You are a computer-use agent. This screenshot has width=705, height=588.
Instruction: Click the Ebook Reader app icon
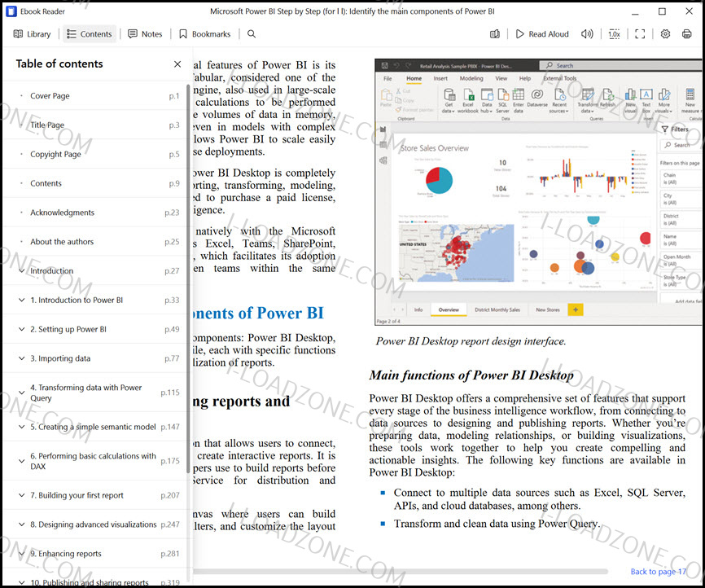[x=11, y=11]
